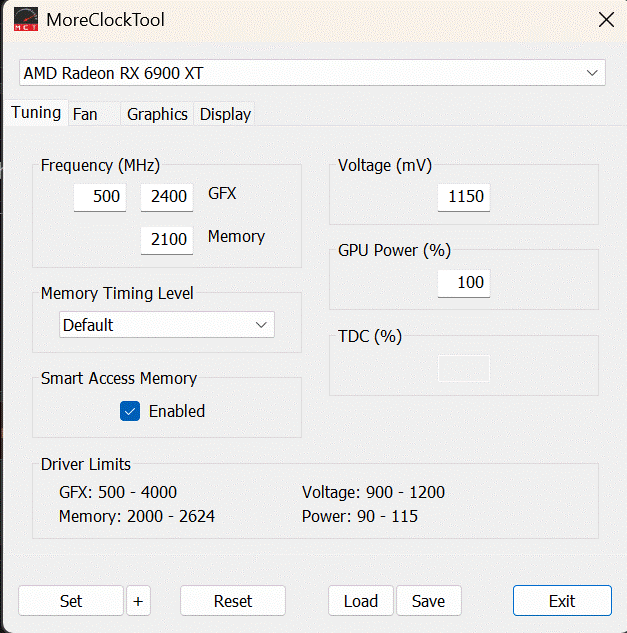Click the 'GFX: 500 - 4000' driver limit text
Screen dimensions: 627x633
pos(118,492)
